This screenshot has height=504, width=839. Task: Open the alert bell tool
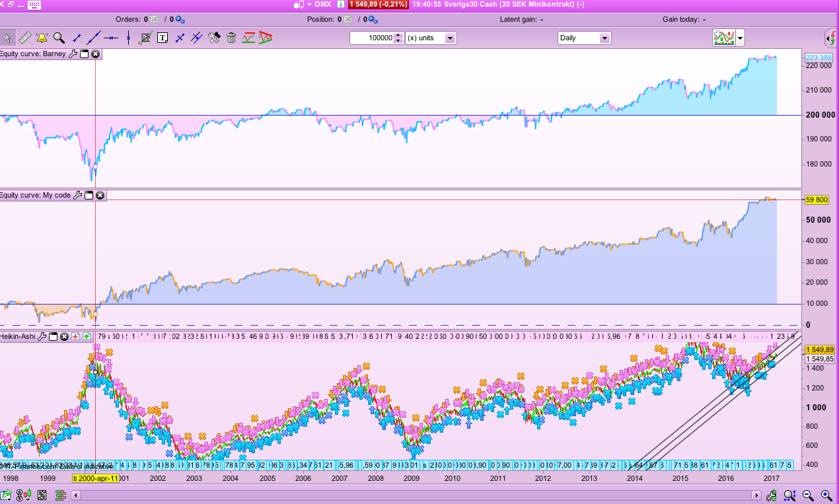[42, 38]
